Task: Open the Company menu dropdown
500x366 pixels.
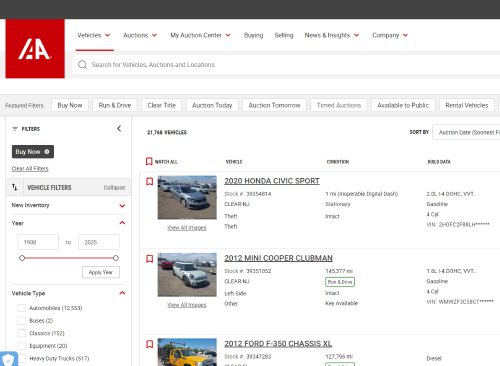Action: tap(390, 35)
